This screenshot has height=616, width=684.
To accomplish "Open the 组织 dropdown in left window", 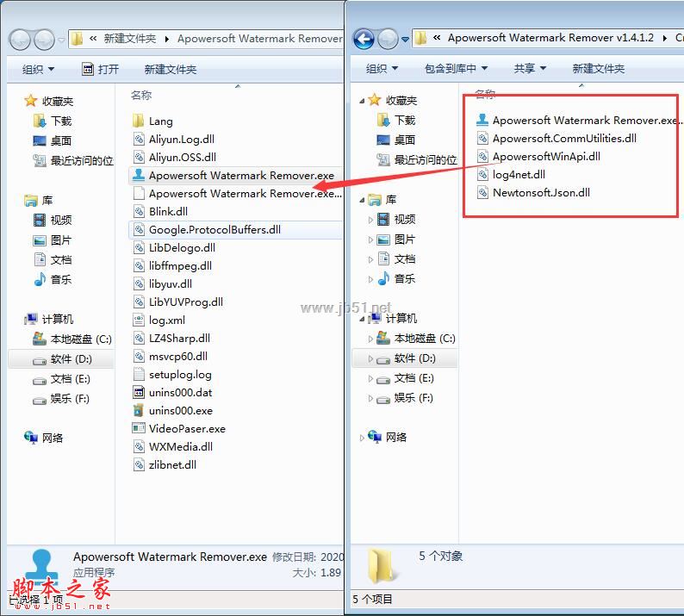I will tap(39, 70).
